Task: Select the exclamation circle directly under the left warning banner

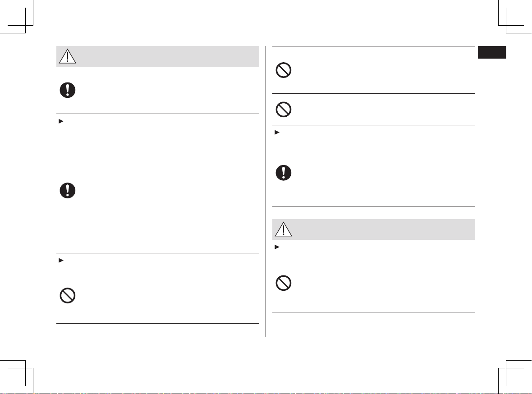Action: (x=68, y=90)
